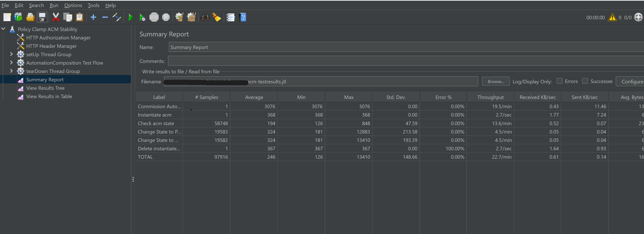Click the Comments input field
The height and width of the screenshot is (234, 644).
406,61
